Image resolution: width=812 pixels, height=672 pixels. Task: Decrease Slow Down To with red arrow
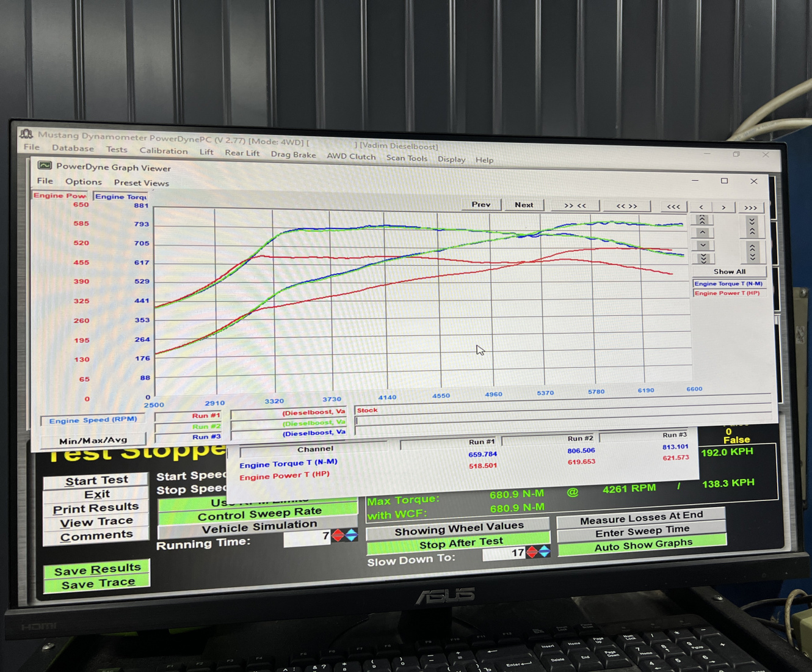click(532, 552)
